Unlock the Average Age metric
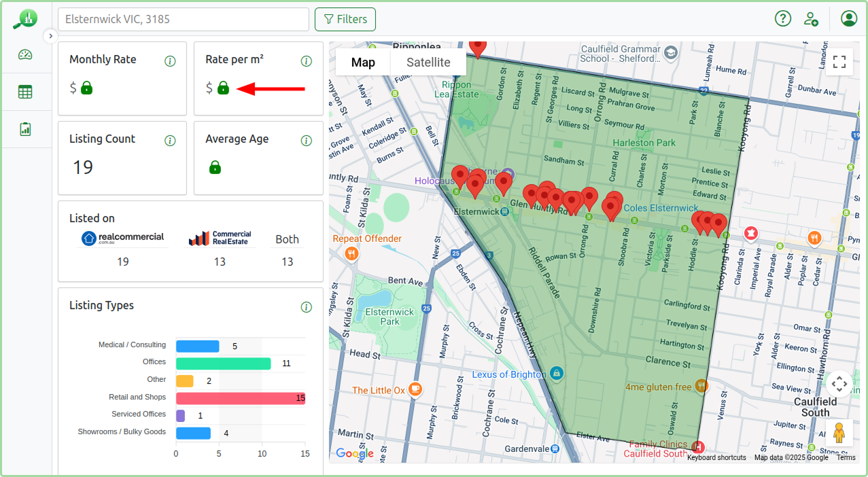 point(215,167)
